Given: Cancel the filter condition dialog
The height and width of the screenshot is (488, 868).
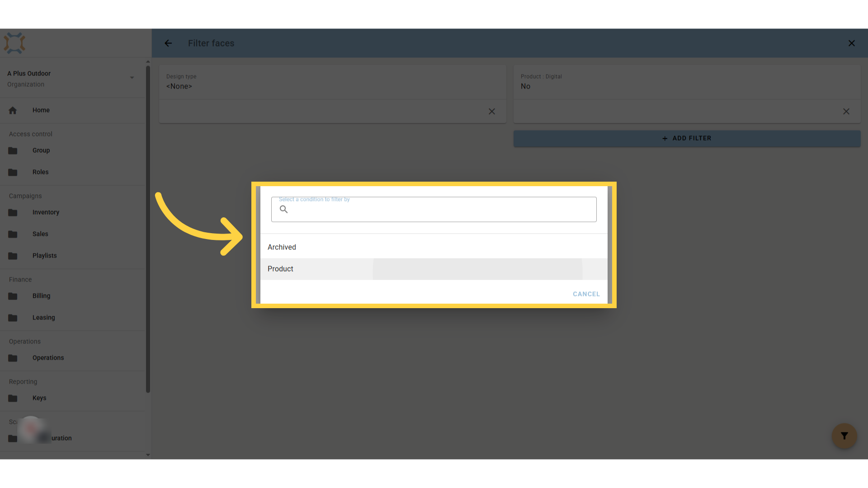Looking at the screenshot, I should pos(586,294).
